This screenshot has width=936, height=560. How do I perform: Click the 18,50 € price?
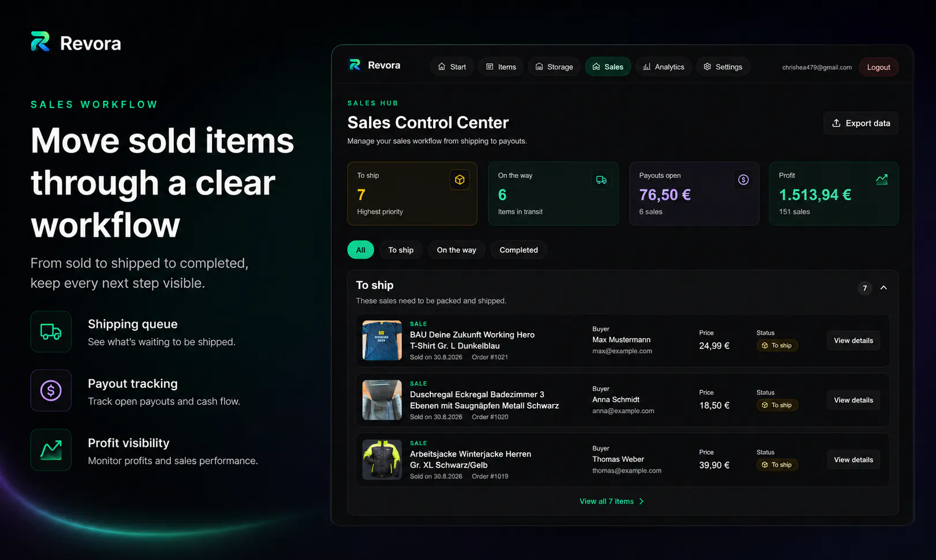pyautogui.click(x=714, y=405)
